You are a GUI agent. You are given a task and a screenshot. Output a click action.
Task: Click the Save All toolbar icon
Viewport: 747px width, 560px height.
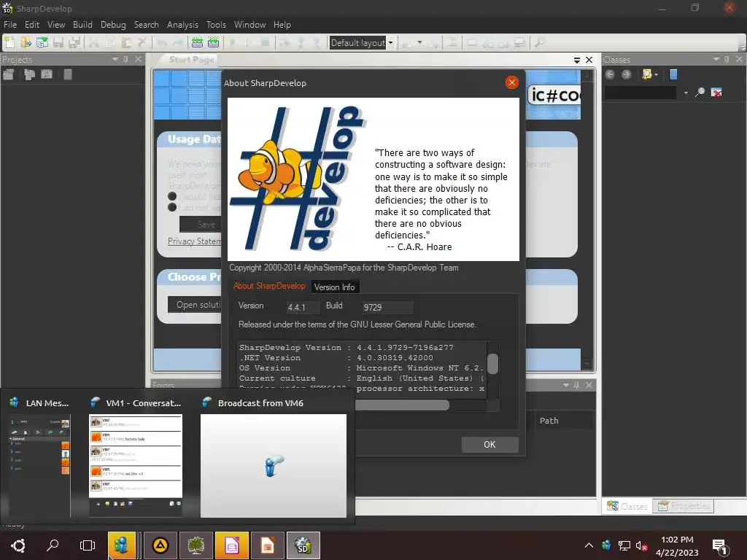click(x=74, y=43)
